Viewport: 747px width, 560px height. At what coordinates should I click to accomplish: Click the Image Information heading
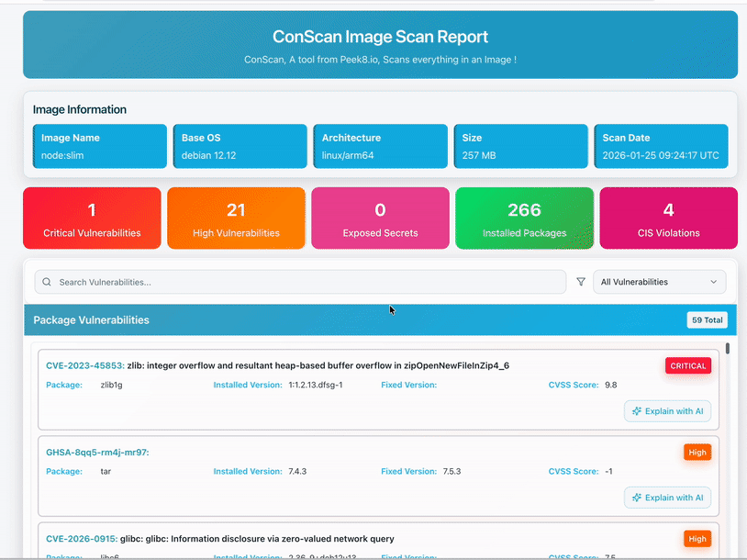[80, 109]
